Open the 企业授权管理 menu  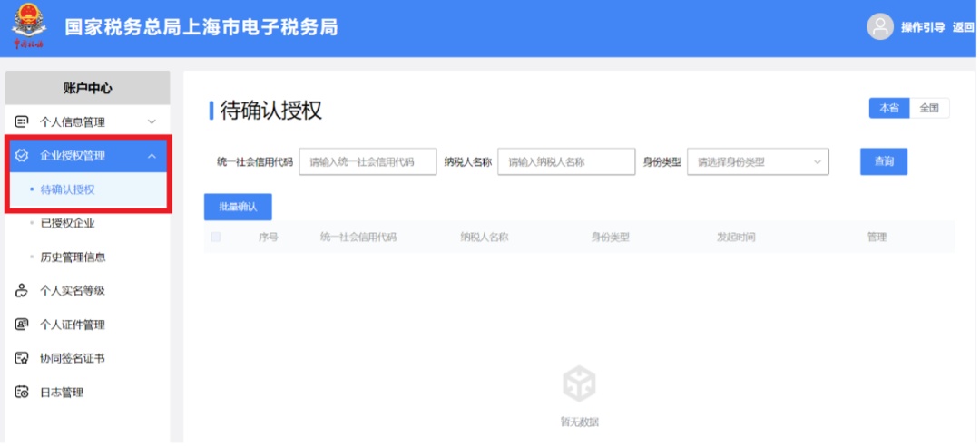tap(87, 156)
